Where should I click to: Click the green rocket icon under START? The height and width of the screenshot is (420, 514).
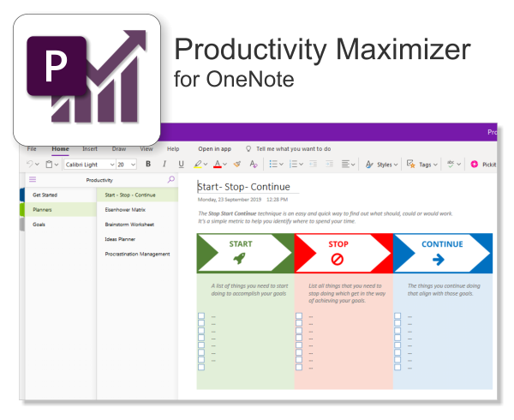(x=239, y=259)
